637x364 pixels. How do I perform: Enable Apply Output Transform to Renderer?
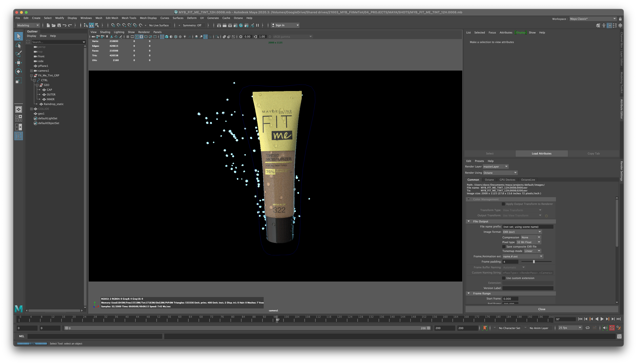click(503, 204)
